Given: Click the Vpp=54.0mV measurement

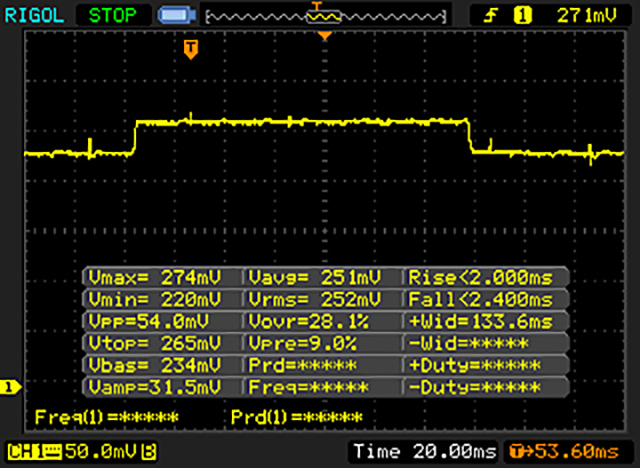Looking at the screenshot, I should coord(149,322).
